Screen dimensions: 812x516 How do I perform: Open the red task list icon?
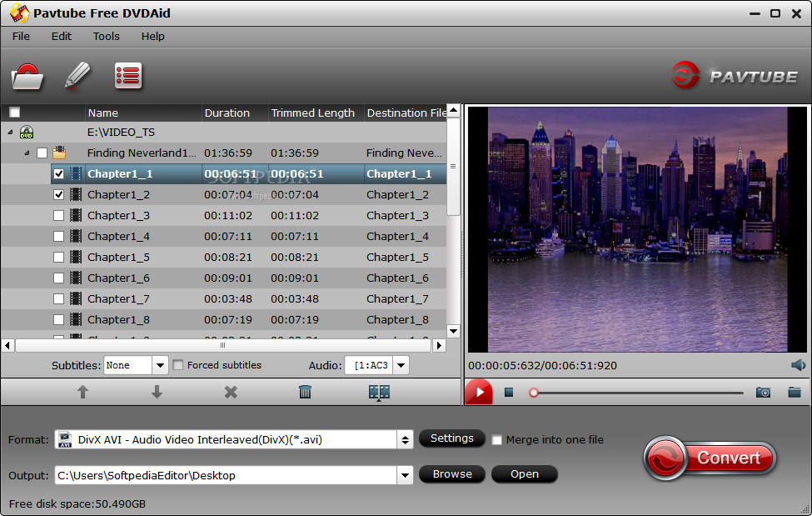(128, 76)
